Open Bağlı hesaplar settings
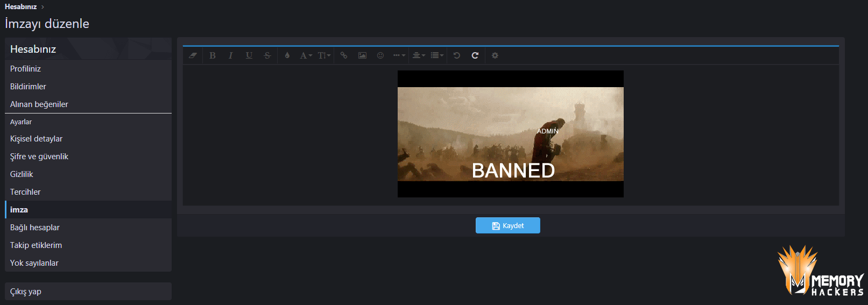Viewport: 868px width, 305px height. point(88,228)
